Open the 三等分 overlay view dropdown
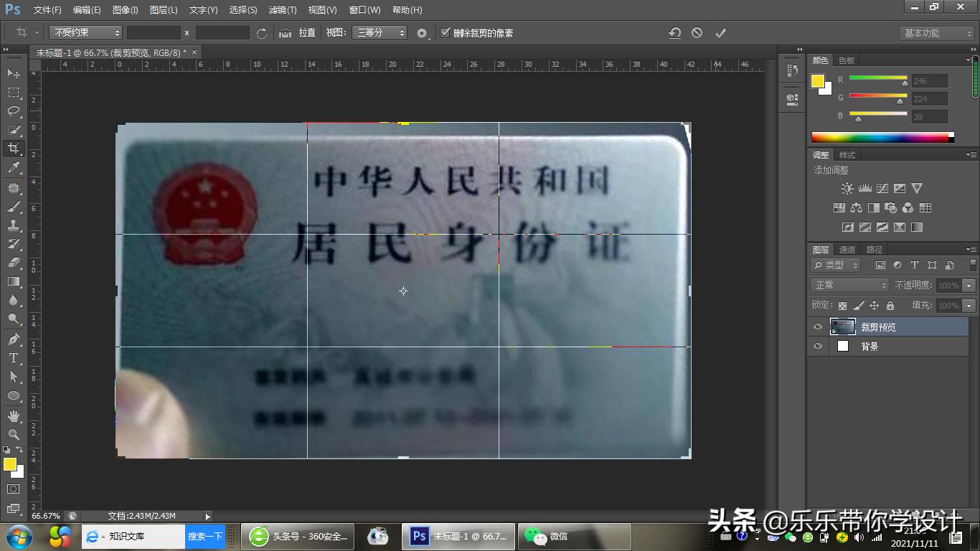 point(380,32)
